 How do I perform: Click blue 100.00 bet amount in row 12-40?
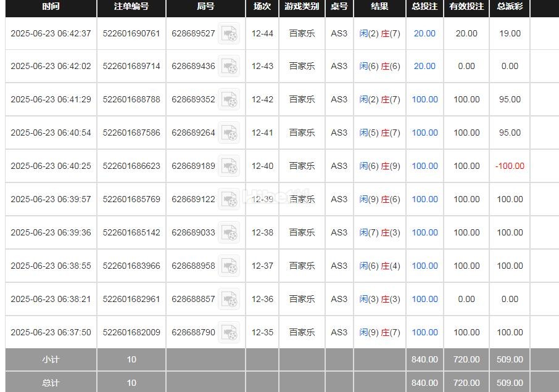click(x=424, y=166)
